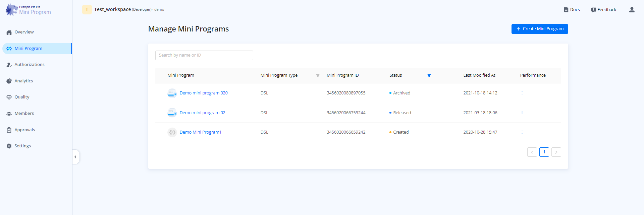The height and width of the screenshot is (215, 644).
Task: Navigate to Analytics in the sidebar
Action: click(x=23, y=81)
